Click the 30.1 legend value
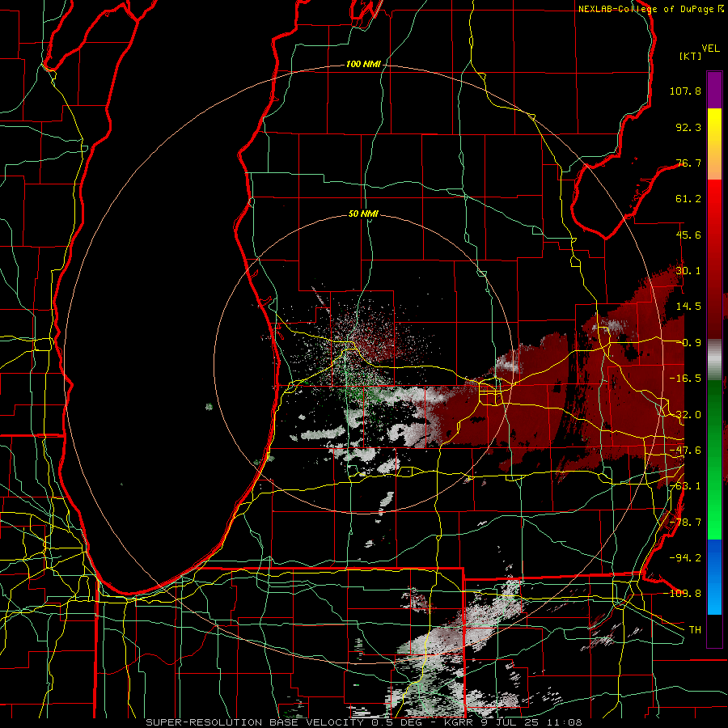Viewport: 728px width, 728px height. point(688,271)
